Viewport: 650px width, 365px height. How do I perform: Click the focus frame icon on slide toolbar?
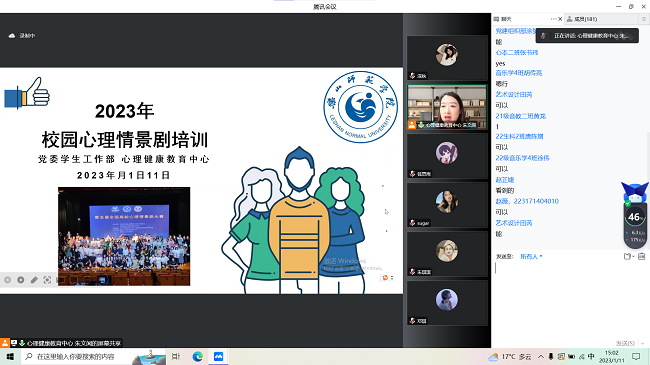[47, 280]
